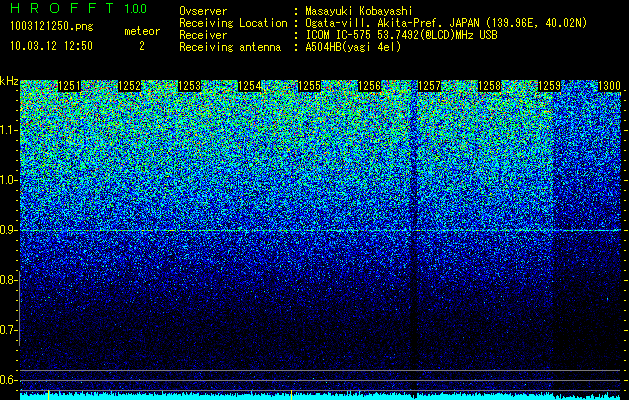The image size is (629, 400).
Task: Click the 1251 time marker
Action: pos(69,86)
